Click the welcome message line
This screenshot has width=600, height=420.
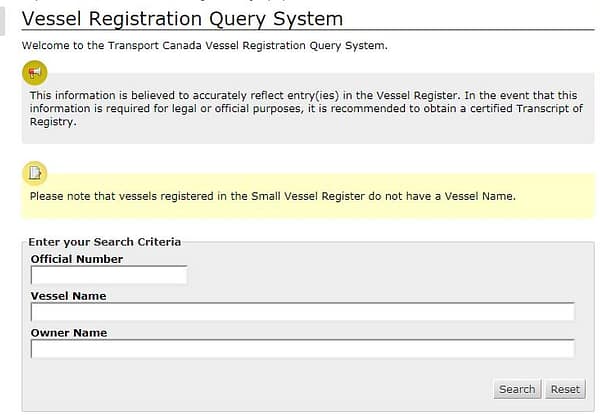pos(203,46)
